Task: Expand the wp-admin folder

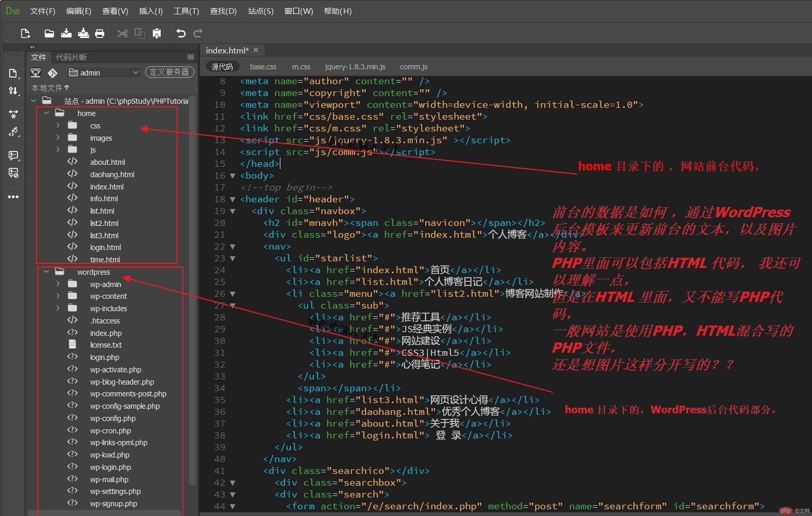Action: point(58,284)
